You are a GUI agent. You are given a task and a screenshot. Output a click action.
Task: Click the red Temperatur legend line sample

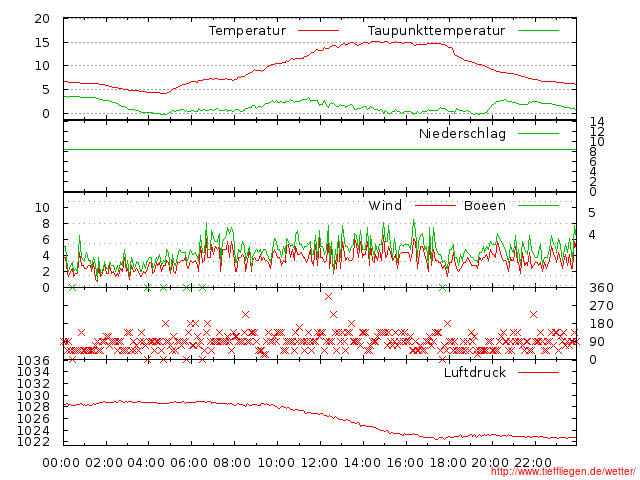pos(318,31)
